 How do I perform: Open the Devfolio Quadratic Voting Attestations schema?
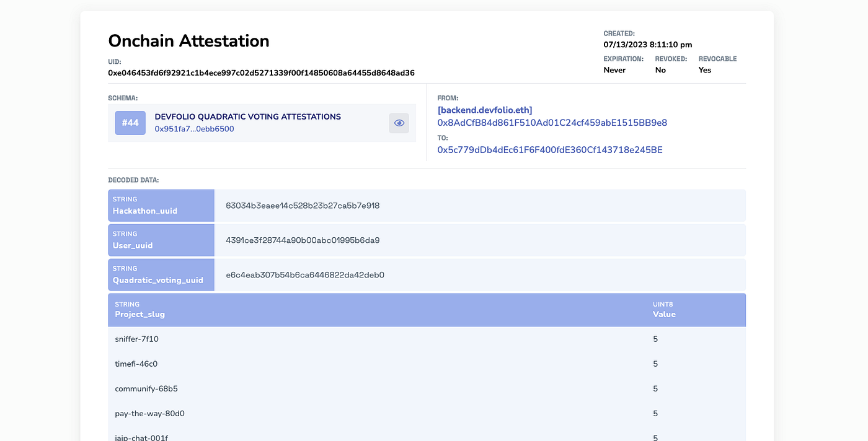(247, 116)
